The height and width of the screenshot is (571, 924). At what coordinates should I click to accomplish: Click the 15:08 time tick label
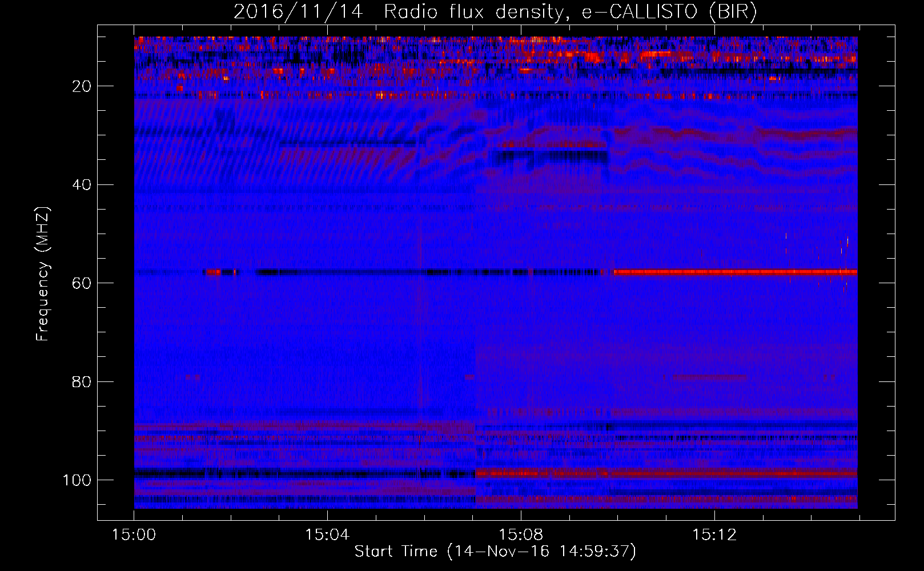pyautogui.click(x=521, y=535)
